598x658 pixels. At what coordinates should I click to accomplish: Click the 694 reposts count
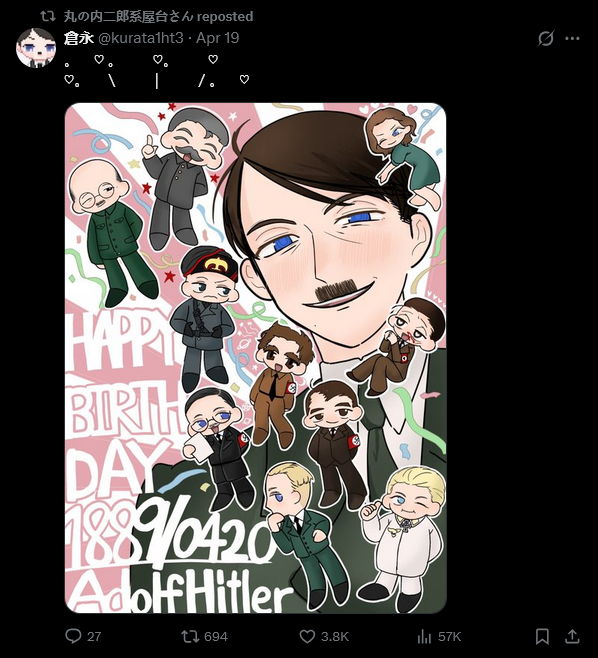click(x=216, y=637)
